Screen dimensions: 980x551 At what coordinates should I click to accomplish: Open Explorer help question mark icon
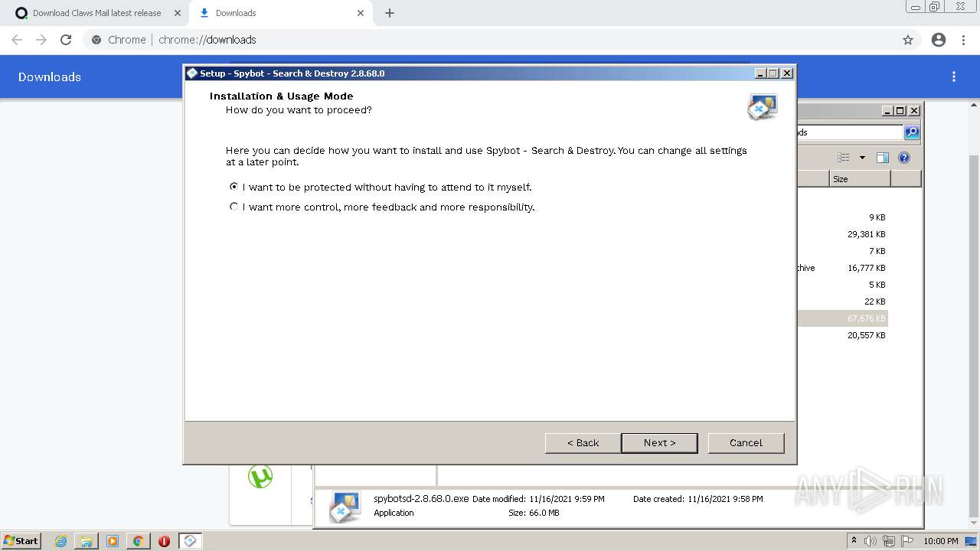[x=904, y=158]
